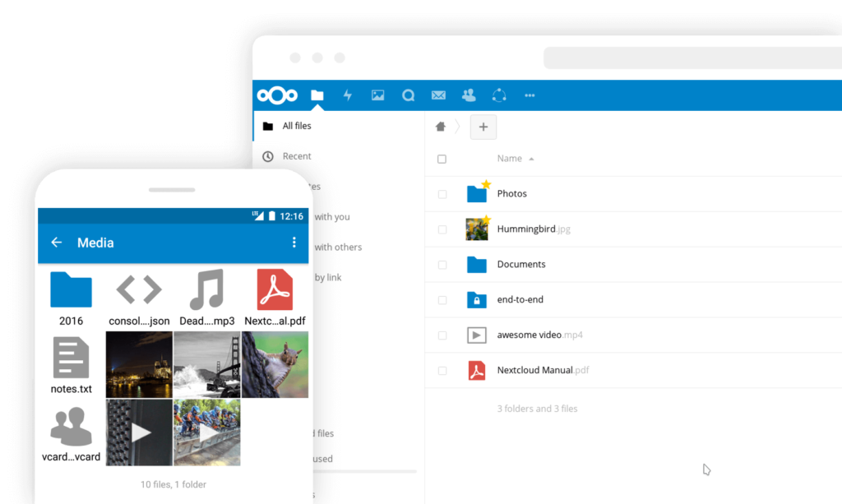
Task: Open the Contacts people icon
Action: (x=469, y=95)
